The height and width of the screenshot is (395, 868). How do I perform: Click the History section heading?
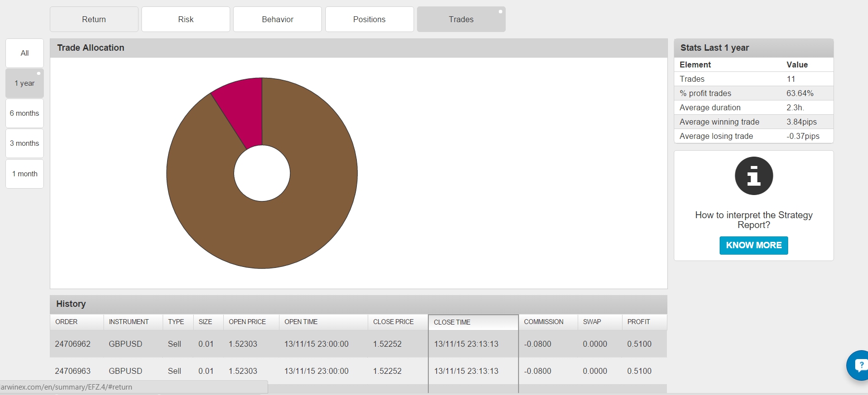click(x=71, y=304)
